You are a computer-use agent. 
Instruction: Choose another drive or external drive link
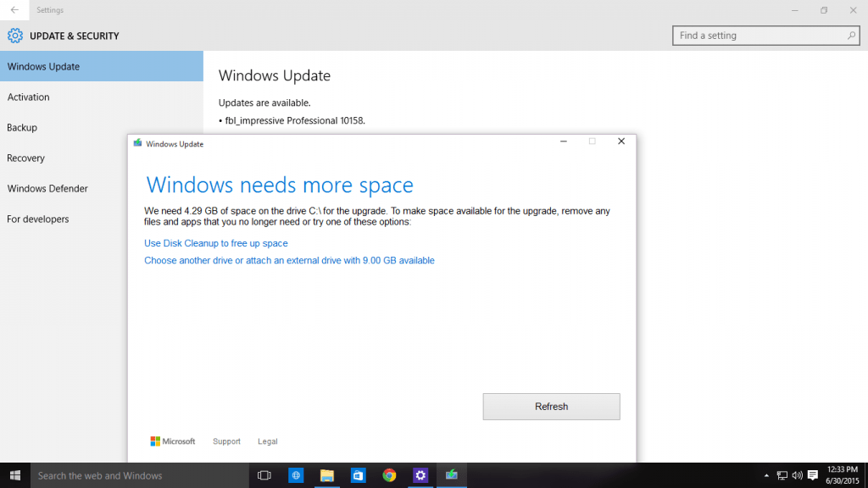tap(290, 260)
